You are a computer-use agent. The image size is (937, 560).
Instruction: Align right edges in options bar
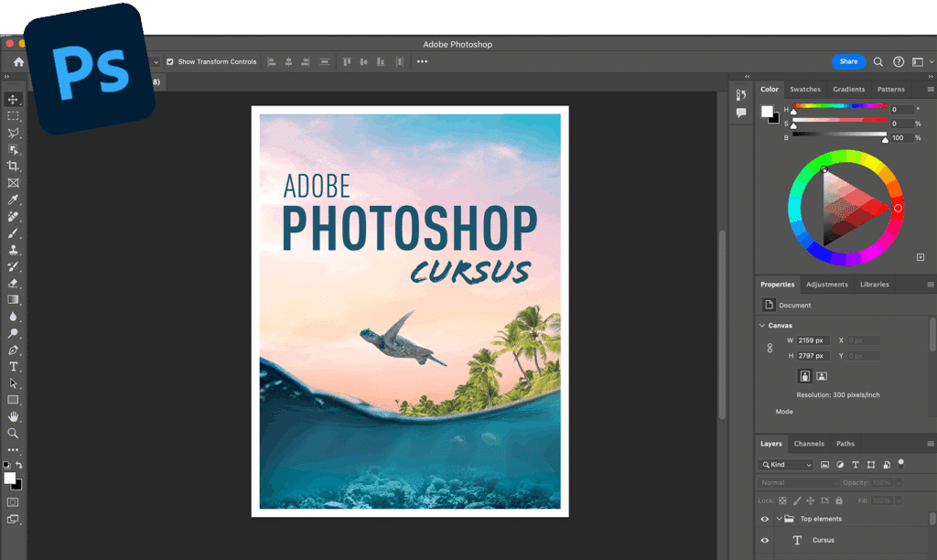point(306,61)
